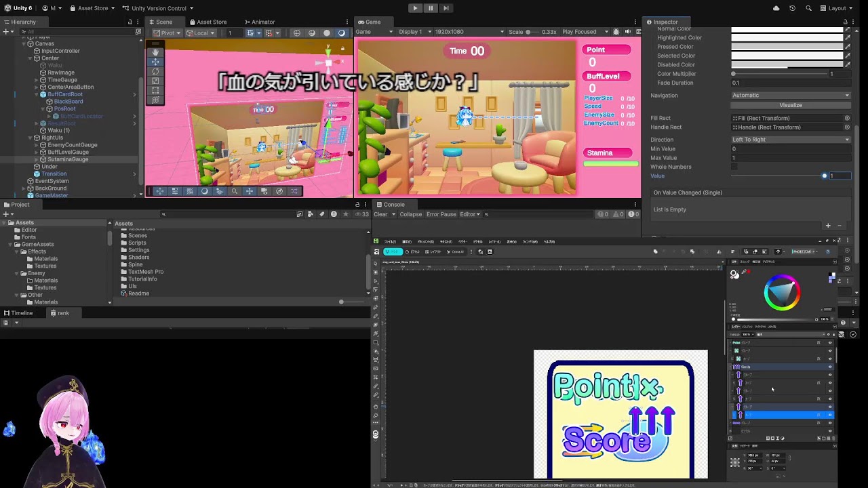
Task: Toggle visibility of the SizeUp layer
Action: 830,367
